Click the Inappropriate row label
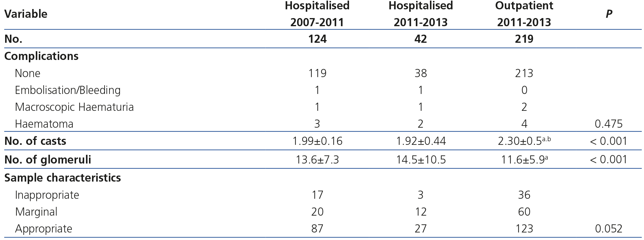This screenshot has width=644, height=240. pyautogui.click(x=47, y=195)
